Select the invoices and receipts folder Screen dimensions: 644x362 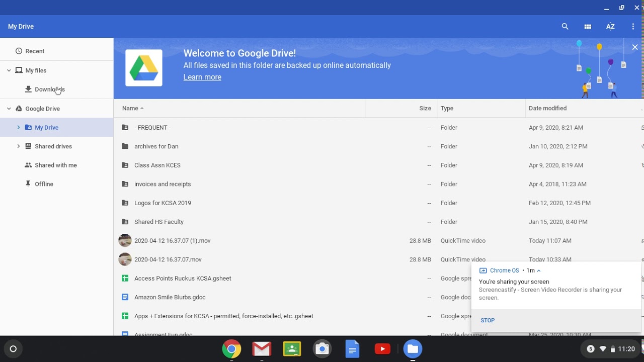point(163,184)
